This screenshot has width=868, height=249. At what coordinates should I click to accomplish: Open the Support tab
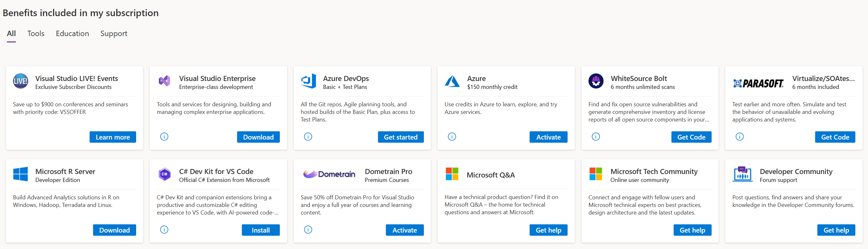click(114, 34)
